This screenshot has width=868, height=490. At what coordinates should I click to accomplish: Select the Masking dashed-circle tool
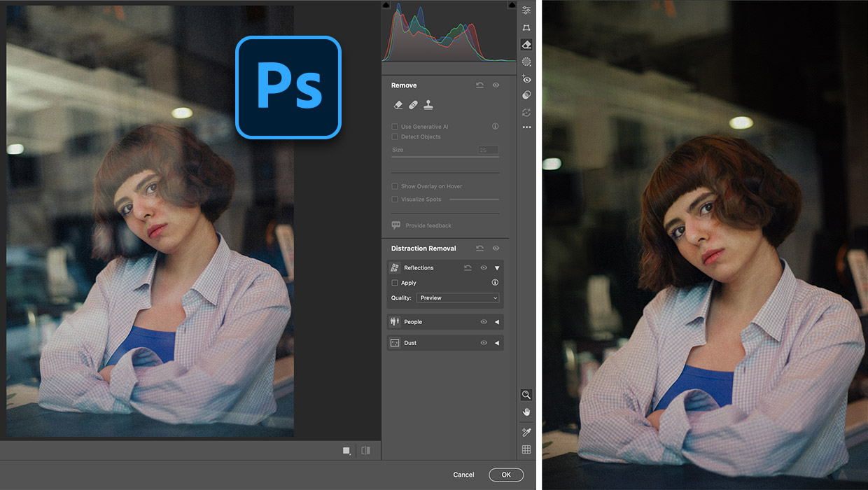coord(526,62)
